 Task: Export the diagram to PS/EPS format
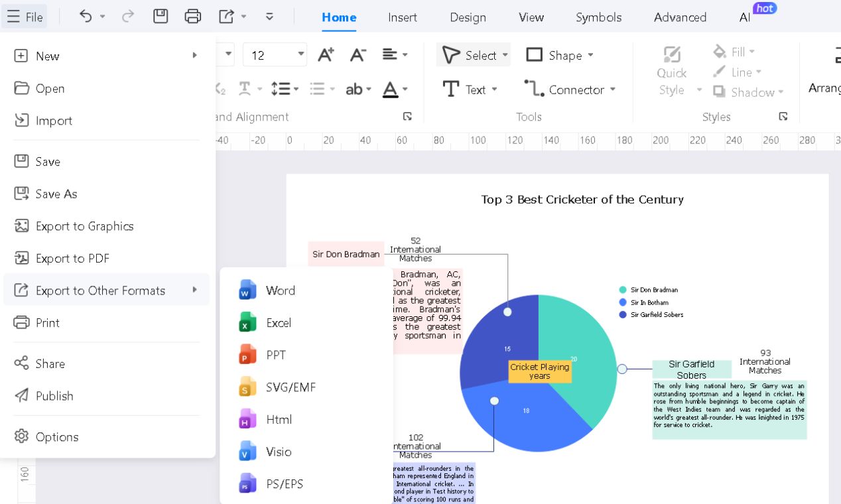(306, 484)
